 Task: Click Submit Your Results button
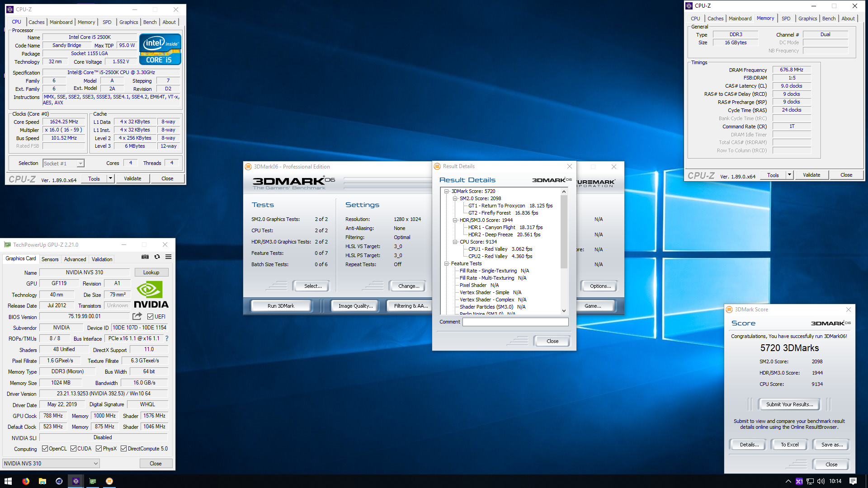790,404
